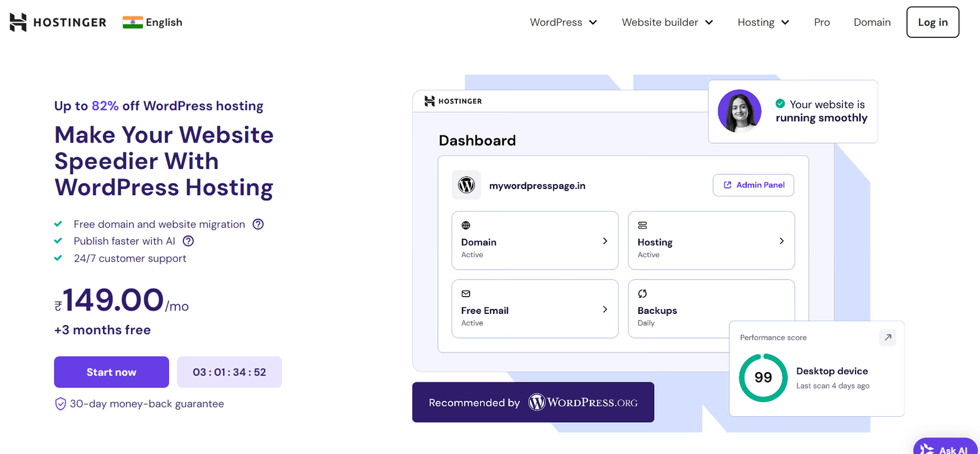Image resolution: width=980 pixels, height=454 pixels.
Task: Click the Last scan 4 days ago text
Action: coord(833,386)
